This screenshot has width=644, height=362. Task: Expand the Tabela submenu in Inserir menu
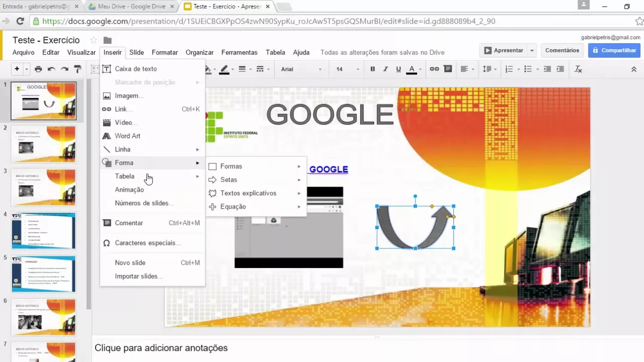coord(152,176)
